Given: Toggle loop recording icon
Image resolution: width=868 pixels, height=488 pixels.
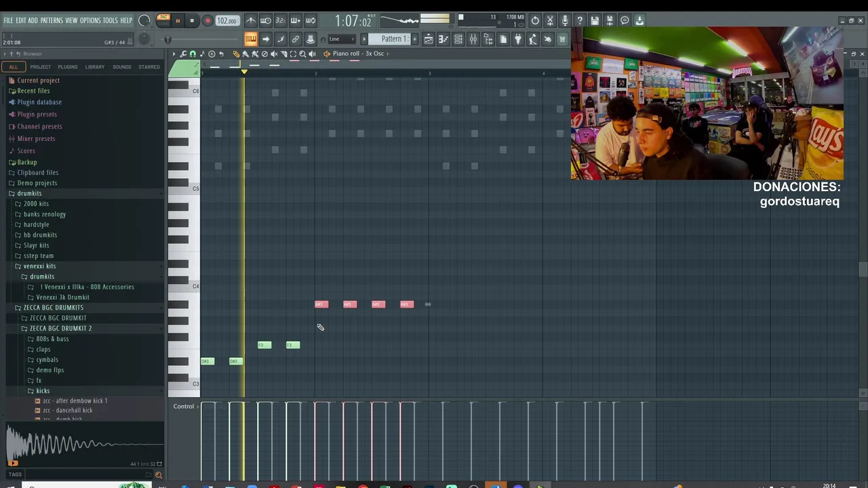Looking at the screenshot, I should pyautogui.click(x=311, y=20).
